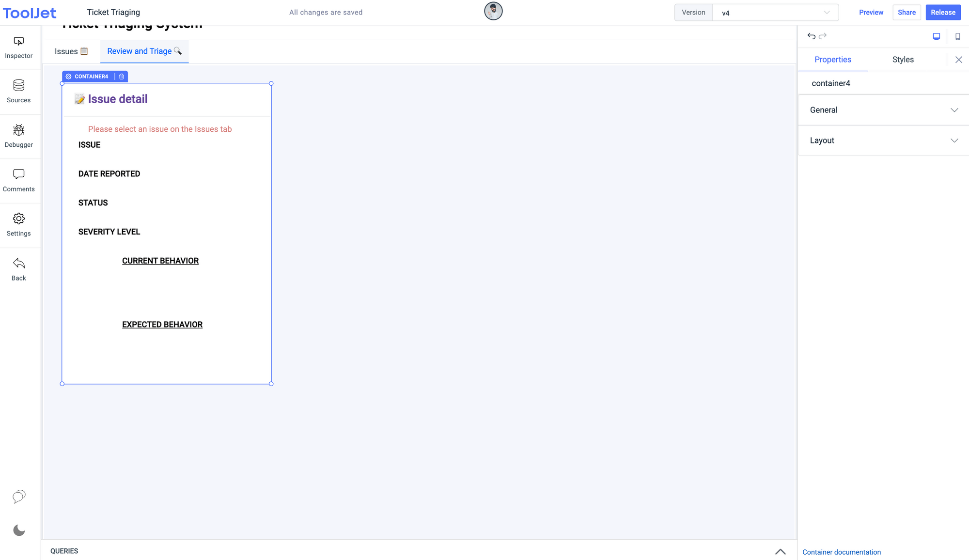Image resolution: width=969 pixels, height=560 pixels.
Task: Open the Version v4 dropdown
Action: 775,13
